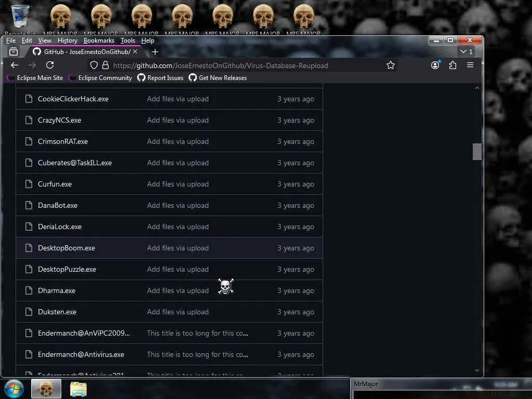This screenshot has width=532, height=399.
Task: Open a new tab with plus button
Action: coord(155,52)
